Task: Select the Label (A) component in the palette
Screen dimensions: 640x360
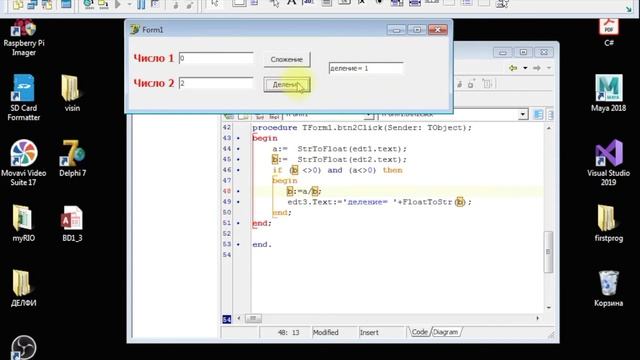Action: click(291, 3)
